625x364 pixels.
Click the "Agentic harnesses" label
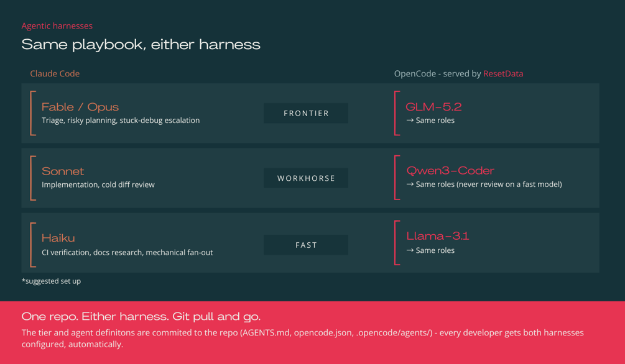click(57, 26)
